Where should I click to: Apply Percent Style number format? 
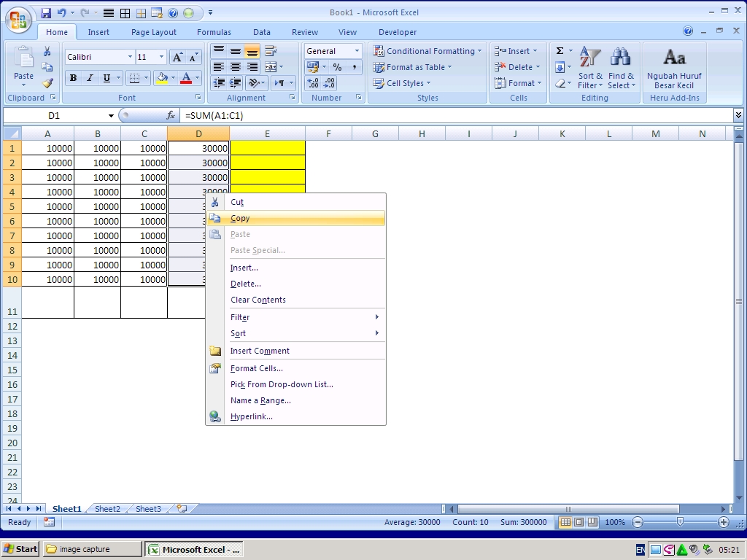337,67
